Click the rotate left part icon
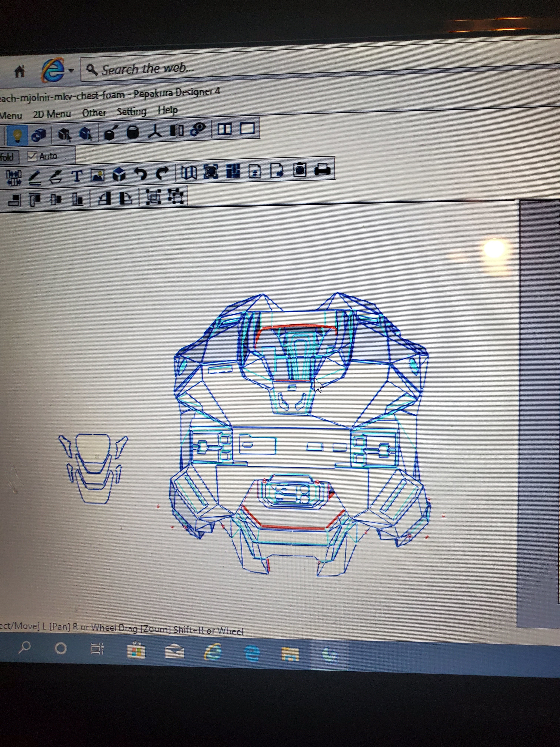The image size is (560, 747). pyautogui.click(x=104, y=199)
